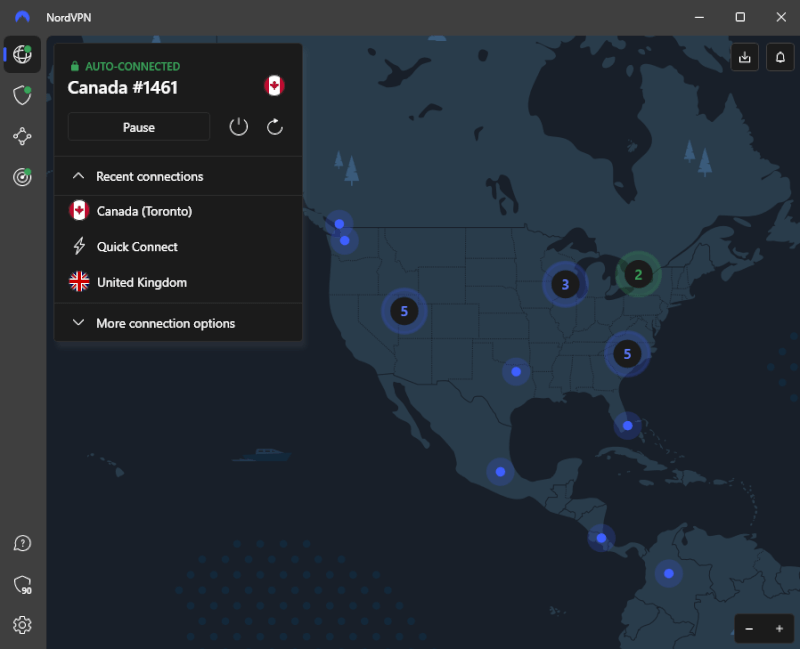This screenshot has width=800, height=649.
Task: Select the Florida server dot on map
Action: point(628,426)
